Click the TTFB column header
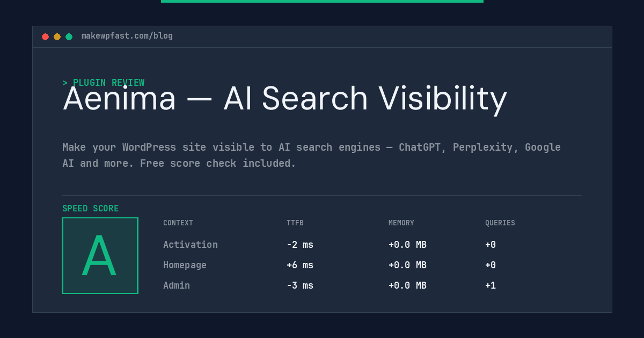This screenshot has height=338, width=644. click(295, 223)
